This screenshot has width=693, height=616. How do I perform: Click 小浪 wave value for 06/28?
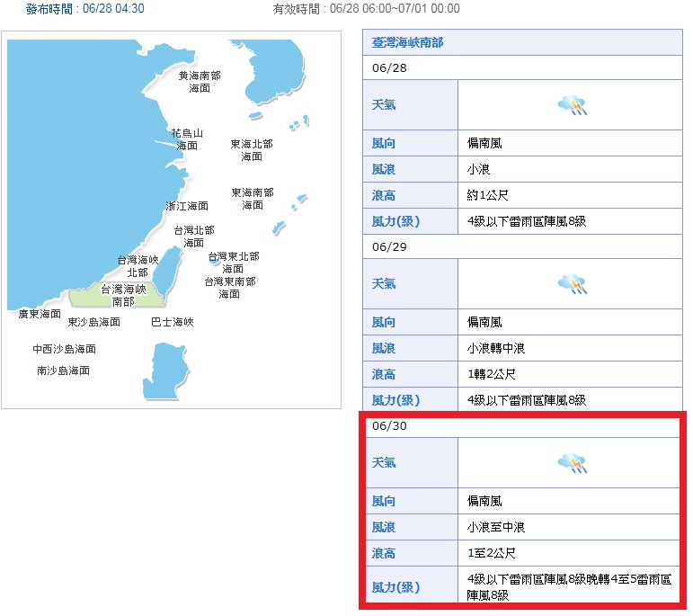[x=478, y=169]
